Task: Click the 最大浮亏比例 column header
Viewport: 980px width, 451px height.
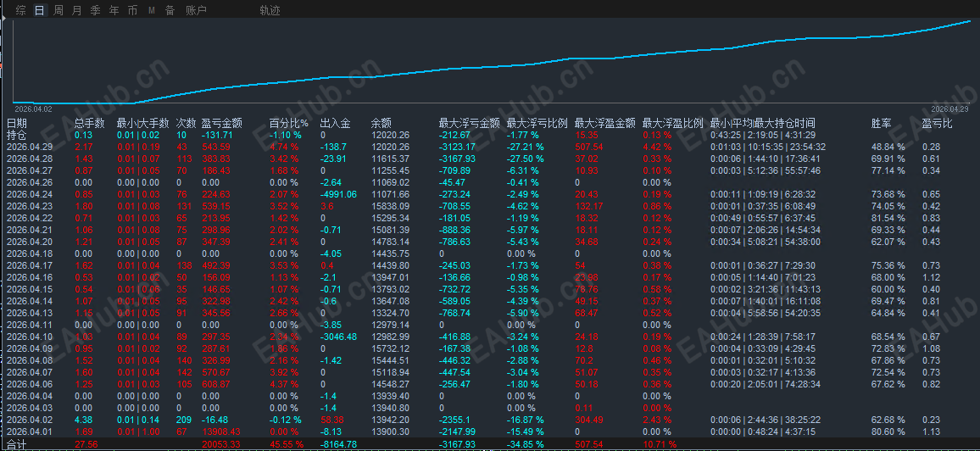Action: (537, 123)
